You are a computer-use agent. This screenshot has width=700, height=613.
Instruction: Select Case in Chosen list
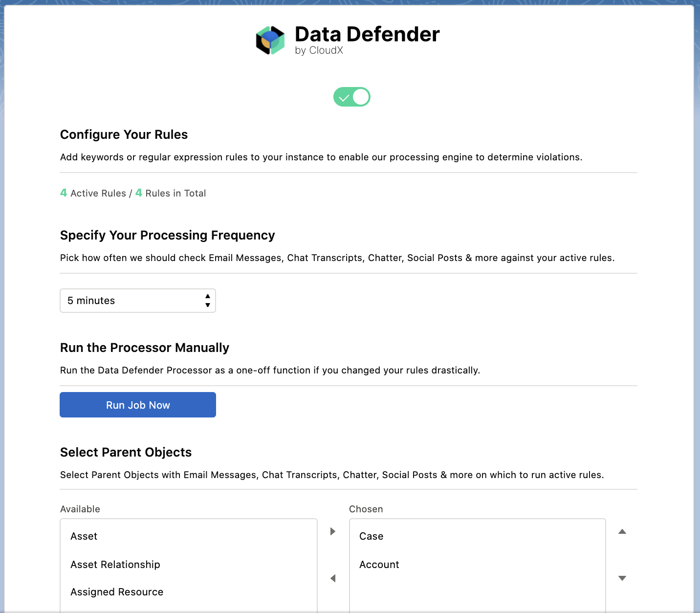pyautogui.click(x=372, y=536)
